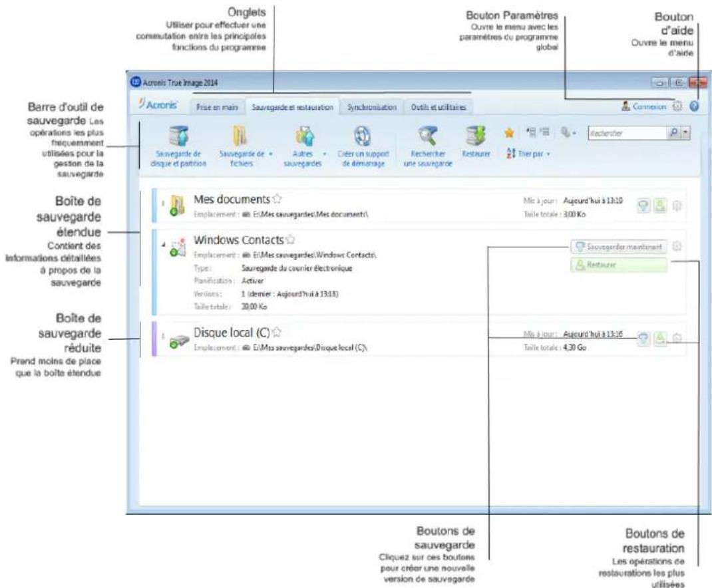This screenshot has height=588, width=712.
Task: Open the blue help question mark icon
Action: coord(694,106)
